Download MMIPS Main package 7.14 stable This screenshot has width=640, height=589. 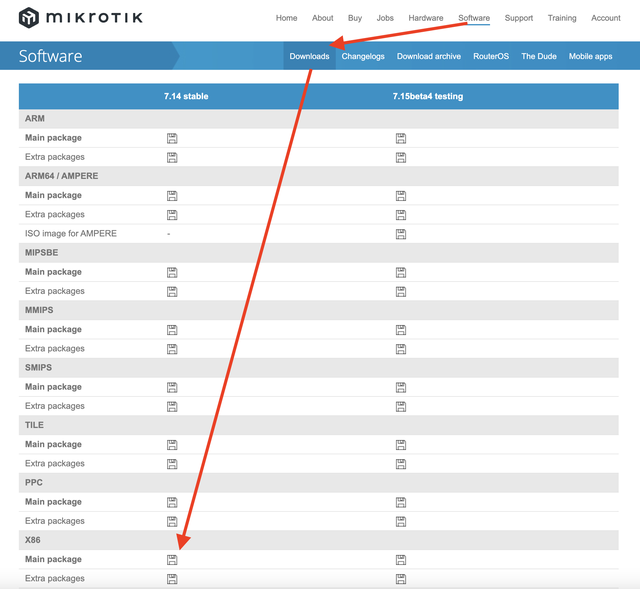point(172,330)
